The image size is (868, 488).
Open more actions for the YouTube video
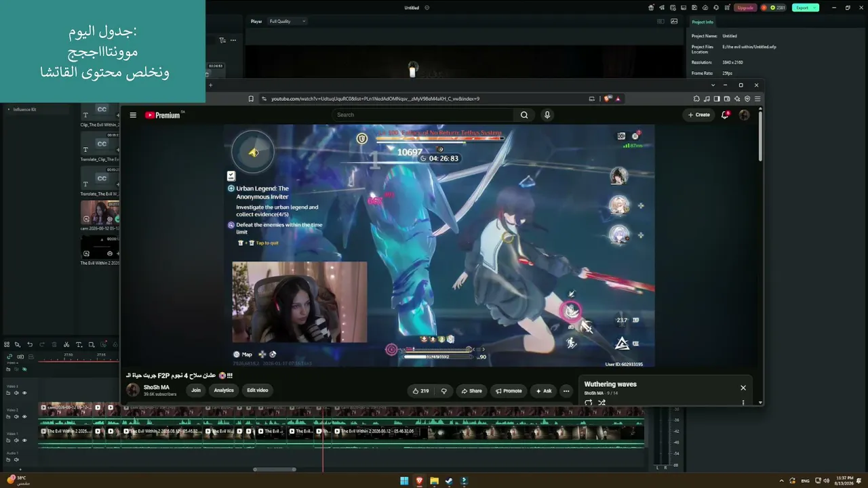click(x=566, y=391)
